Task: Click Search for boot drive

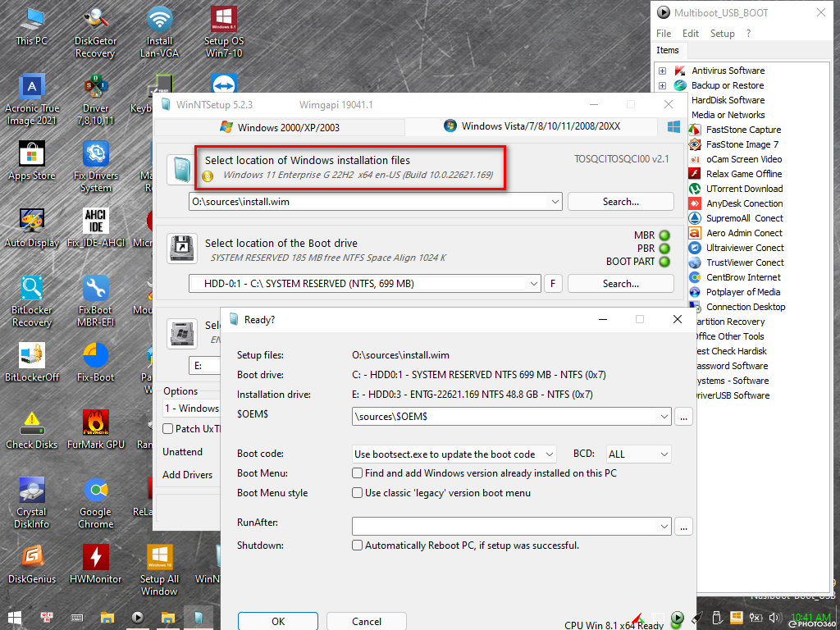Action: [x=620, y=283]
